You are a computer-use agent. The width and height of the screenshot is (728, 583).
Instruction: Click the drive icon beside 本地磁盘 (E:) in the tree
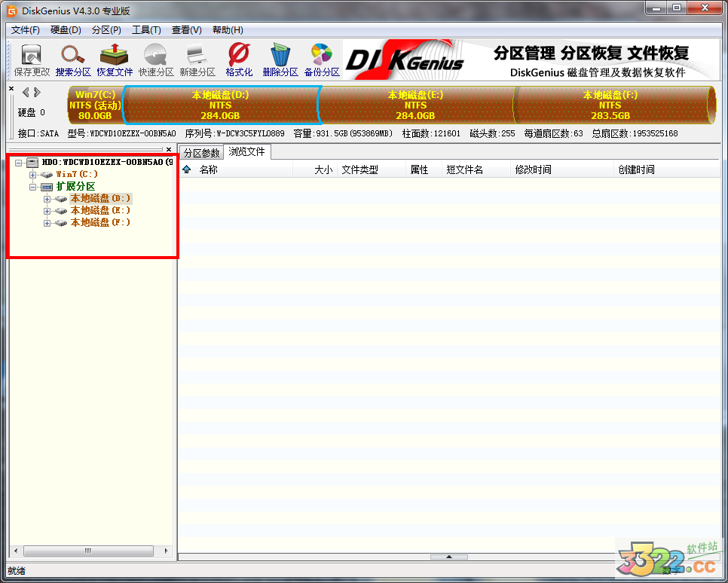pos(61,211)
